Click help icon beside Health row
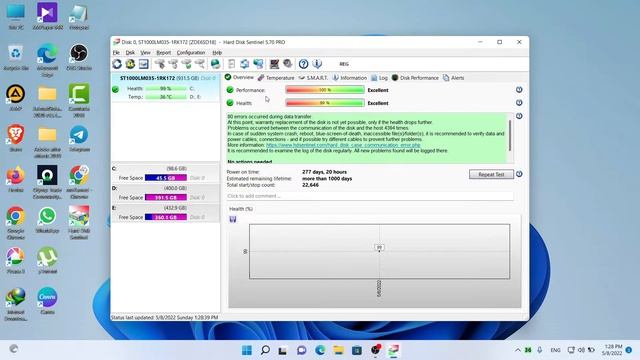Image resolution: width=640 pixels, height=360 pixels. coord(519,103)
